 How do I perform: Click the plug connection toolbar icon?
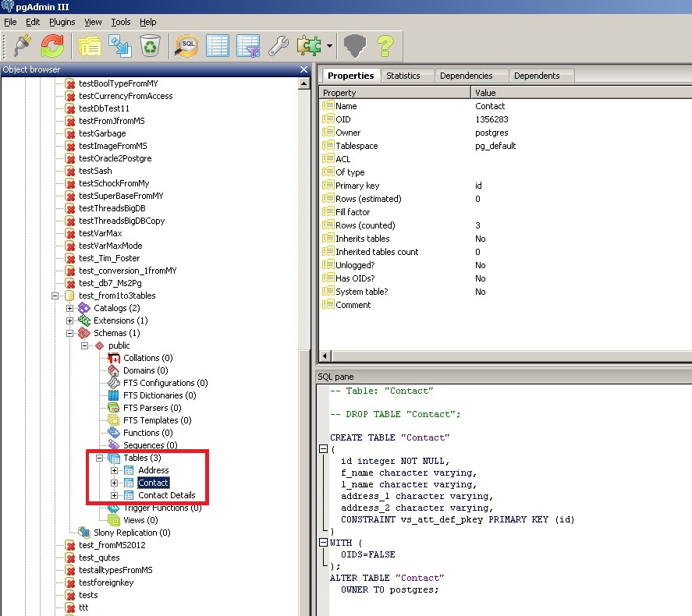[22, 45]
